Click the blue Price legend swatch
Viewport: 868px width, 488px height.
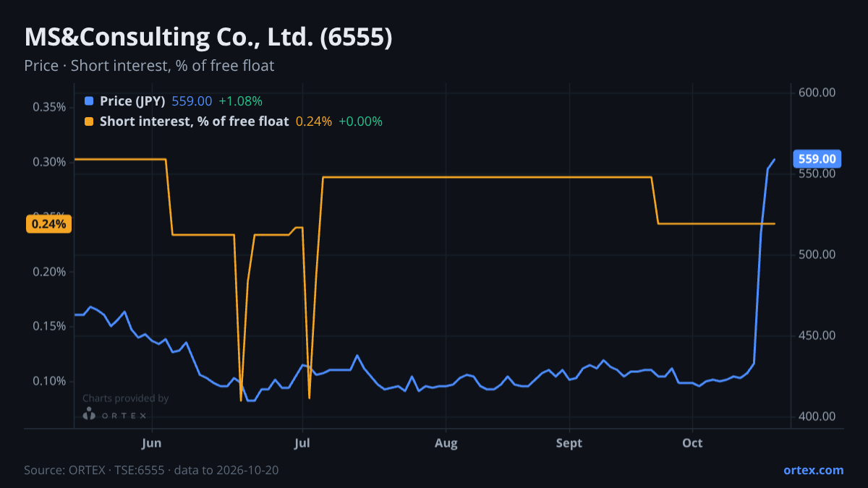pos(89,101)
